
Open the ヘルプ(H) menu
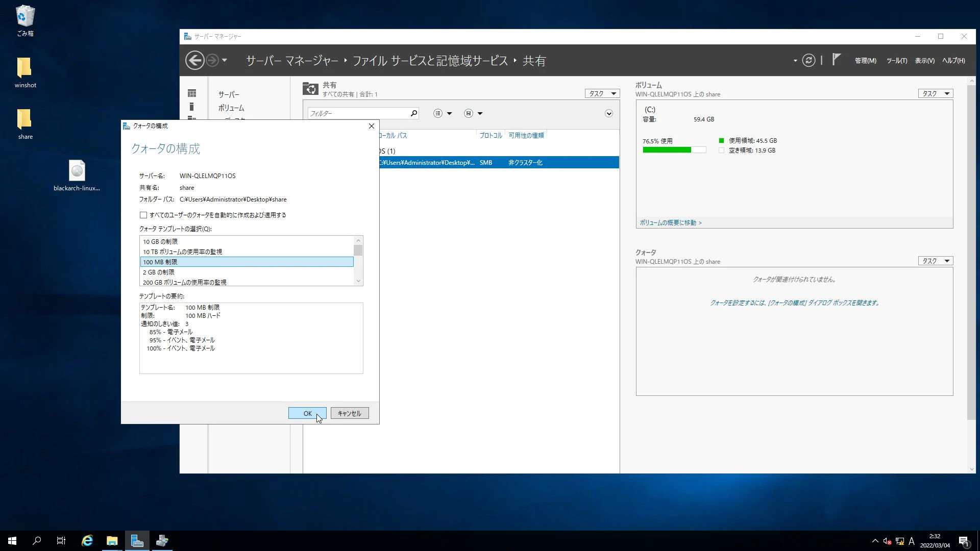tap(953, 60)
